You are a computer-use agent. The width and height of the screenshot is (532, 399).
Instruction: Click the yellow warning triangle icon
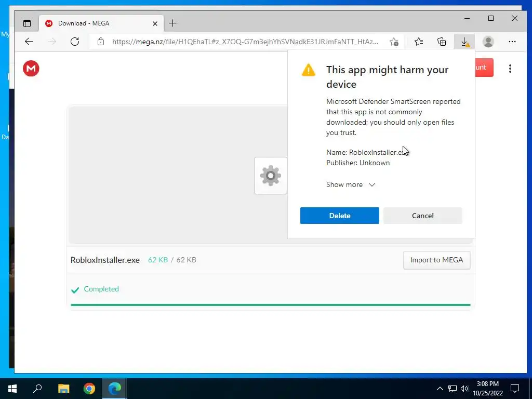click(x=309, y=70)
